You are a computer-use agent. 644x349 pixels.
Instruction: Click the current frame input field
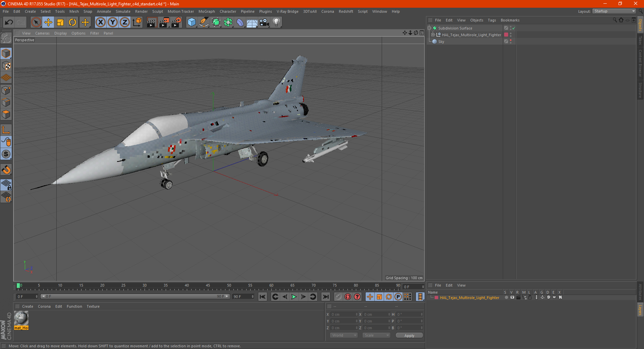(x=414, y=287)
